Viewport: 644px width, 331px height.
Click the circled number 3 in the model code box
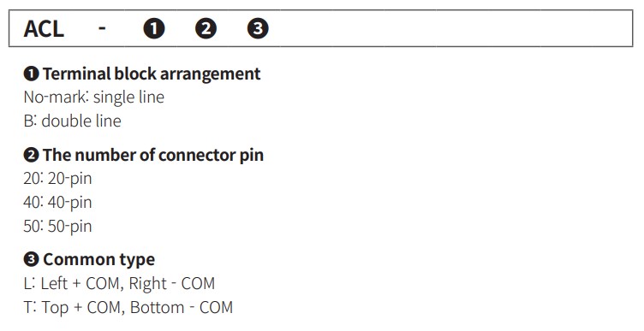[x=258, y=29]
